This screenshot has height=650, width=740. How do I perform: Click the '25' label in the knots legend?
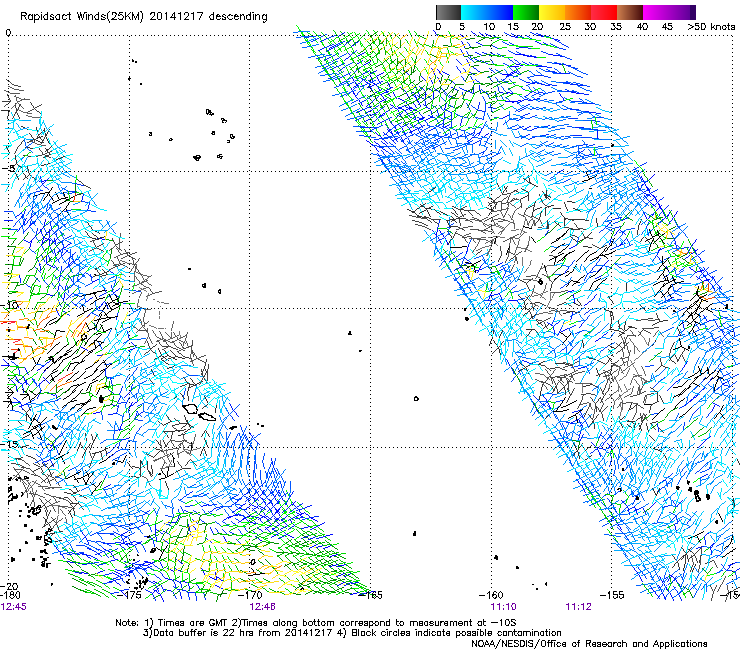click(564, 26)
